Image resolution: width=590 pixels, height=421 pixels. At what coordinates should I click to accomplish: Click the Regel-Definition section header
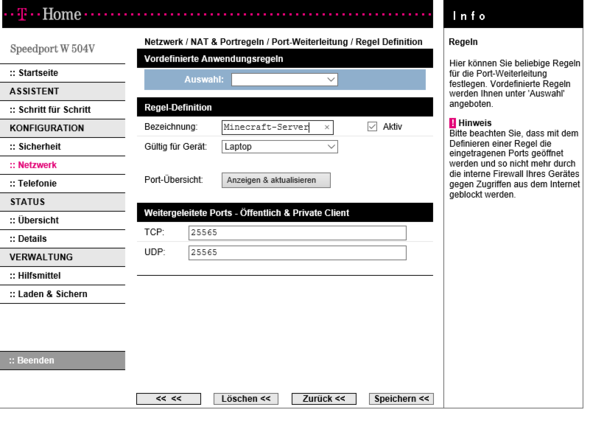tap(285, 108)
